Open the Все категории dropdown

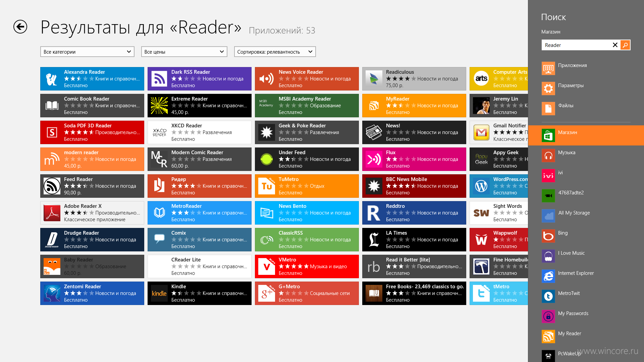(x=87, y=52)
